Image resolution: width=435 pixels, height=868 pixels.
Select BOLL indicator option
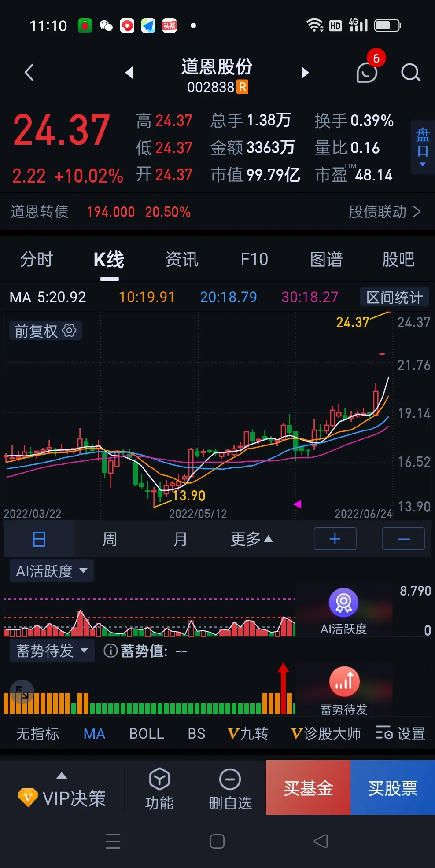click(147, 734)
